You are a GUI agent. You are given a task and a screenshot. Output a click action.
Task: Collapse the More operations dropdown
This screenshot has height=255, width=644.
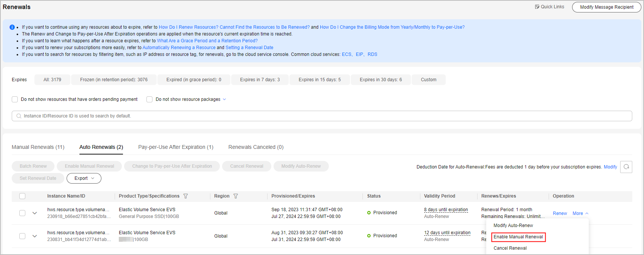click(580, 213)
